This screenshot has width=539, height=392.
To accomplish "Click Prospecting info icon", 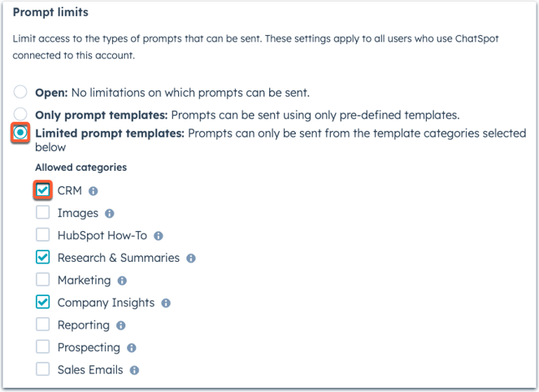I will 132,348.
